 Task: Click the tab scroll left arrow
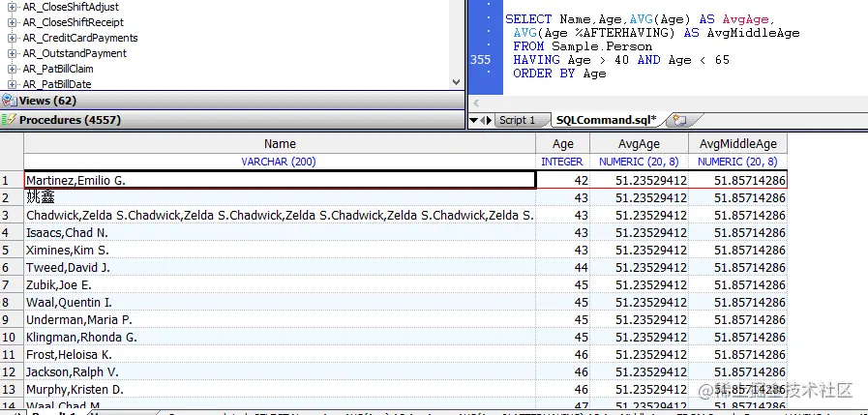click(482, 120)
